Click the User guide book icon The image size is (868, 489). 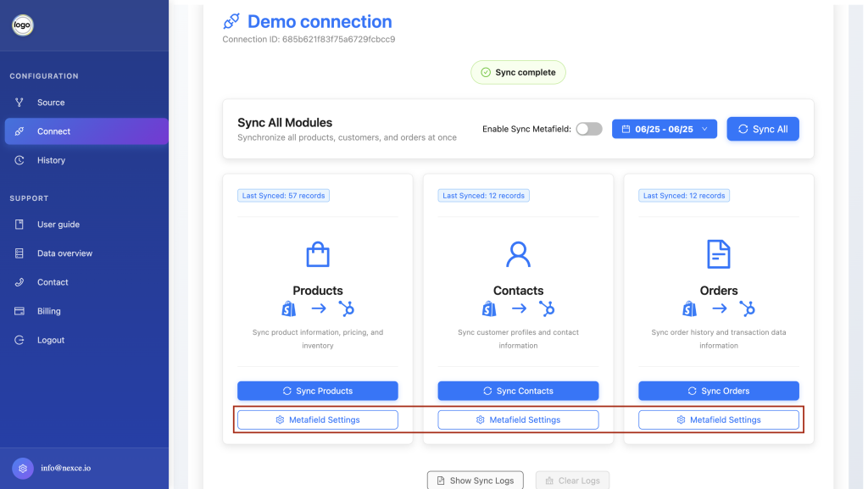pos(19,224)
